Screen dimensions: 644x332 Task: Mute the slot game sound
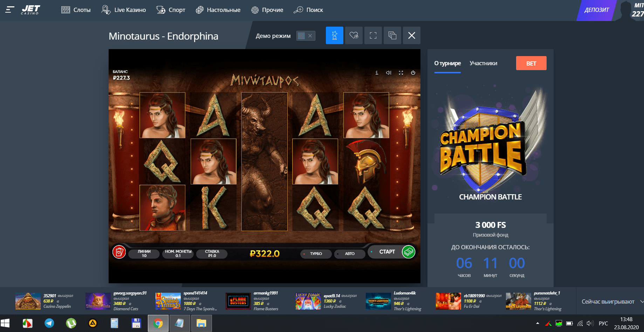click(x=389, y=73)
